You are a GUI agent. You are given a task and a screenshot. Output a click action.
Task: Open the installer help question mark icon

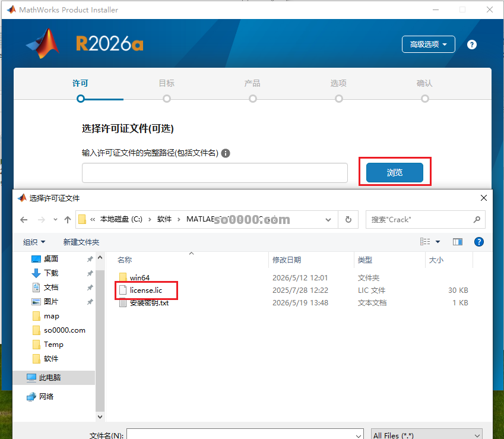click(x=471, y=45)
